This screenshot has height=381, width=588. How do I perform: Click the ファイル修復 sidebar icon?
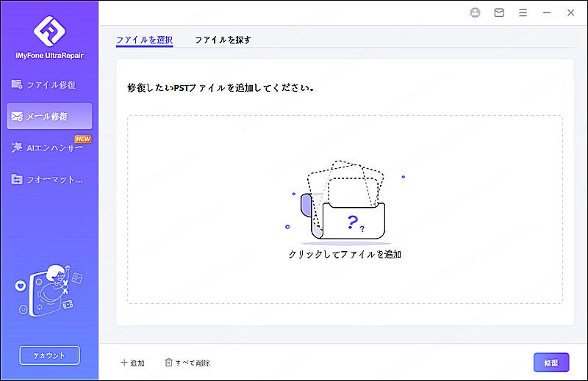point(16,84)
